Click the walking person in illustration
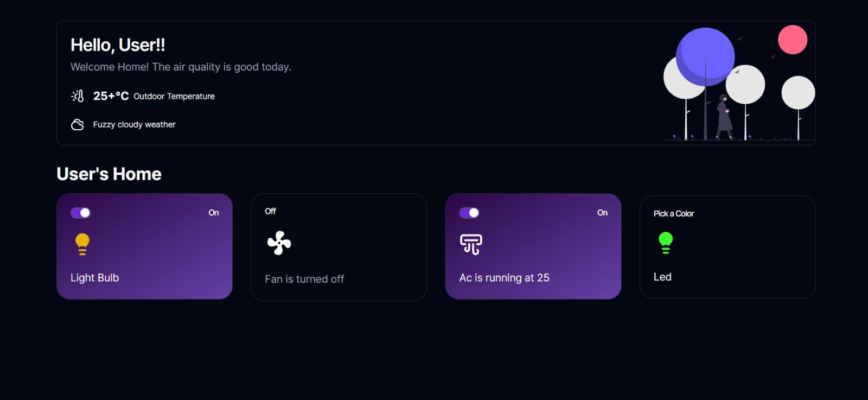 (x=724, y=117)
